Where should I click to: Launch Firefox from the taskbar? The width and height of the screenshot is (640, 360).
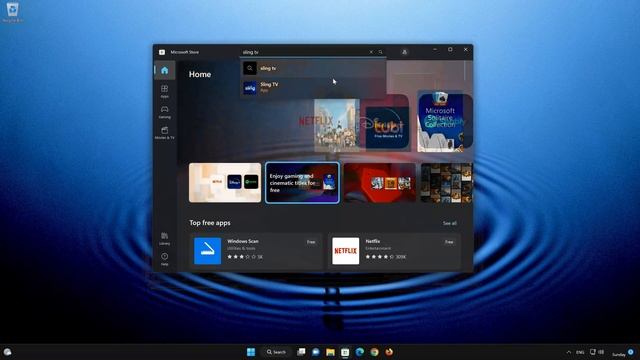(x=389, y=352)
